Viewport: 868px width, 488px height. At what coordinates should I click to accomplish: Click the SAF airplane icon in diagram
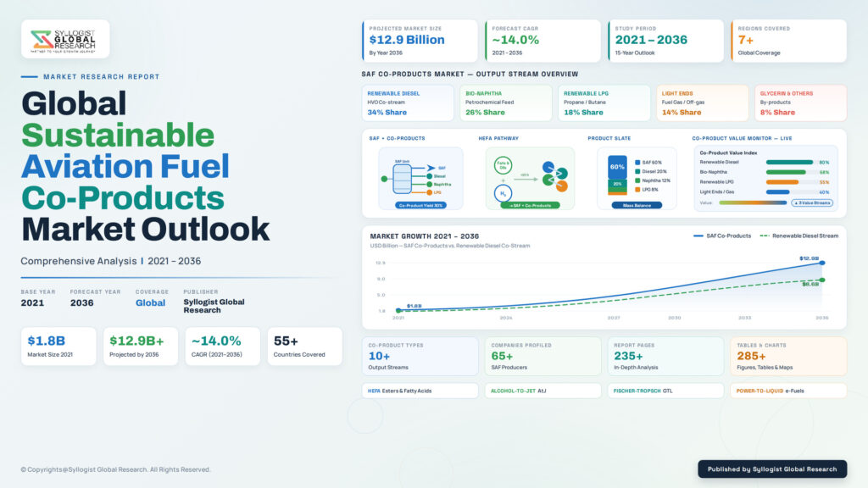point(431,168)
